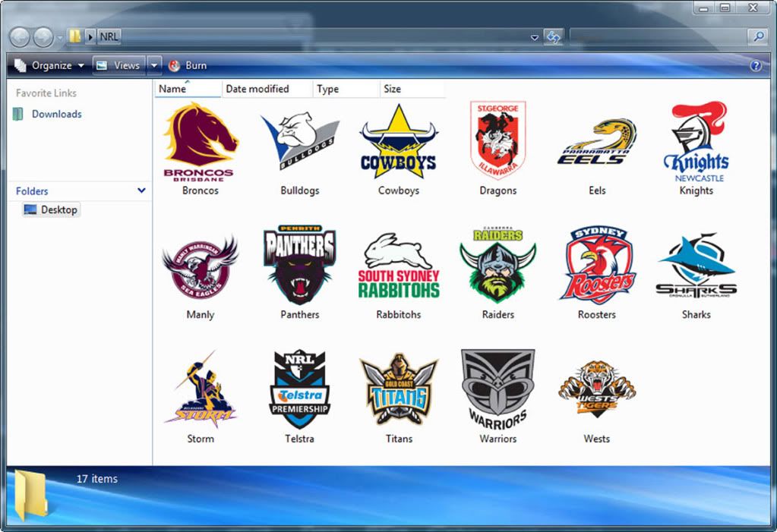This screenshot has width=777, height=532.
Task: Select the Warriors logo icon
Action: (x=498, y=390)
